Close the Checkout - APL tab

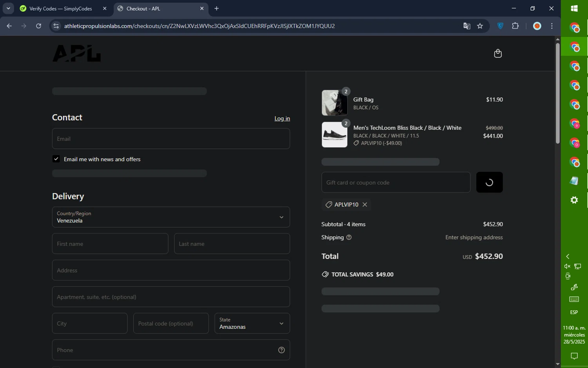pyautogui.click(x=202, y=9)
